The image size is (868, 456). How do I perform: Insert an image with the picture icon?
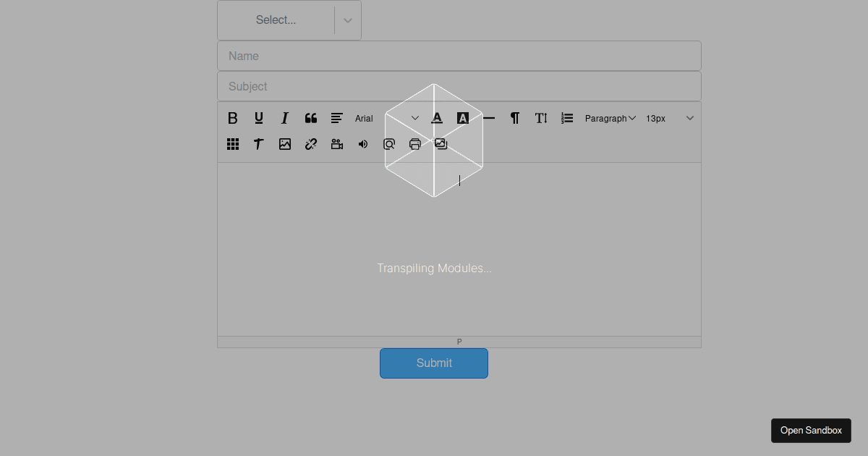(x=285, y=144)
